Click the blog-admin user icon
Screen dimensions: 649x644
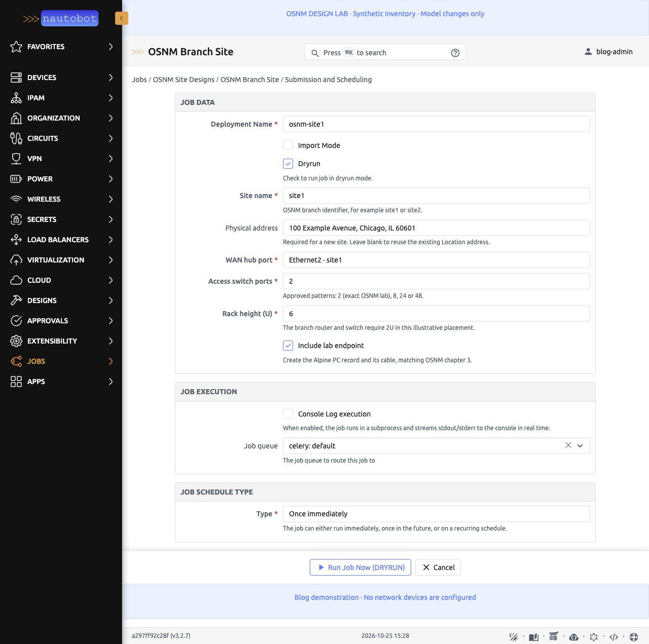pyautogui.click(x=588, y=52)
